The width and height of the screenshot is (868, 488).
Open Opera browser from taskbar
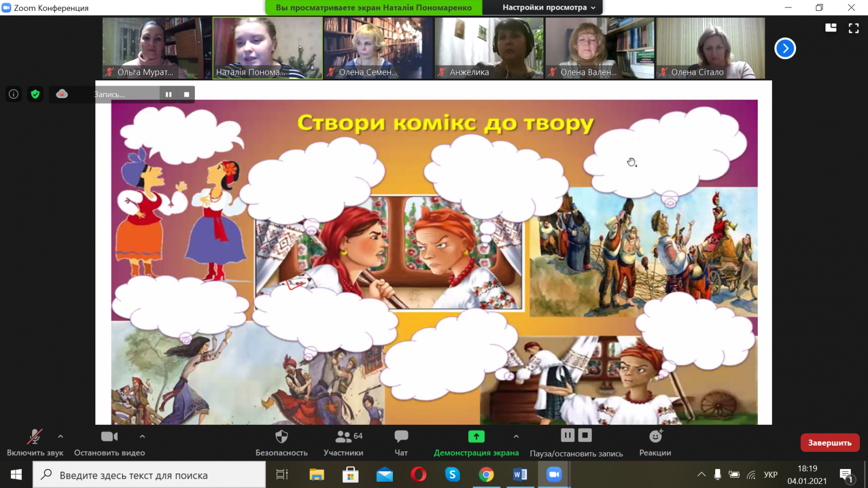tap(418, 475)
